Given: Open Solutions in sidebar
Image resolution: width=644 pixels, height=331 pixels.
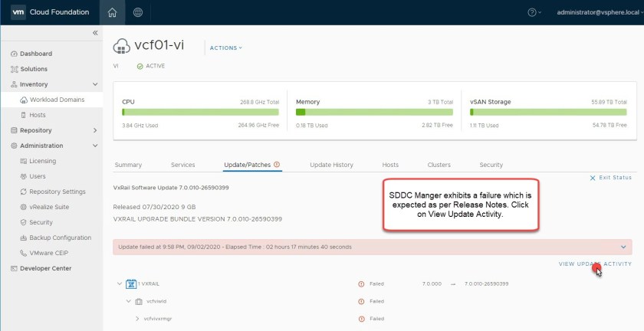Looking at the screenshot, I should tap(34, 69).
